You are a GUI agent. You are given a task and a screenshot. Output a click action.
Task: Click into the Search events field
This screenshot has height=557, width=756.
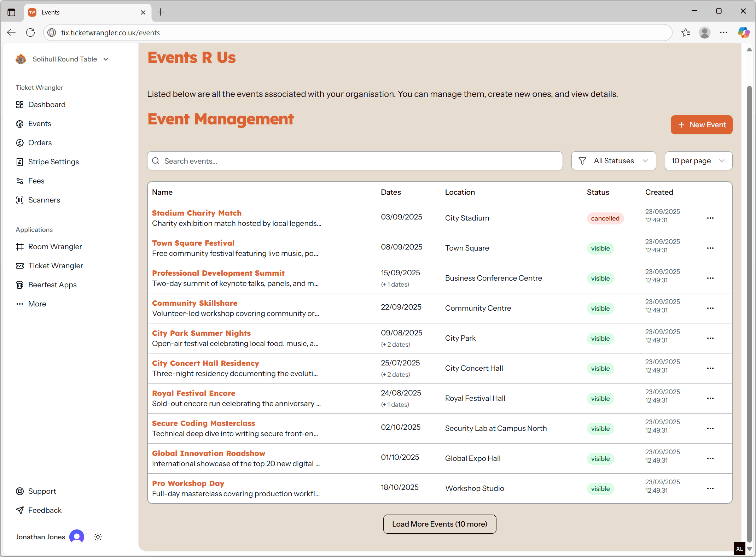(x=355, y=161)
